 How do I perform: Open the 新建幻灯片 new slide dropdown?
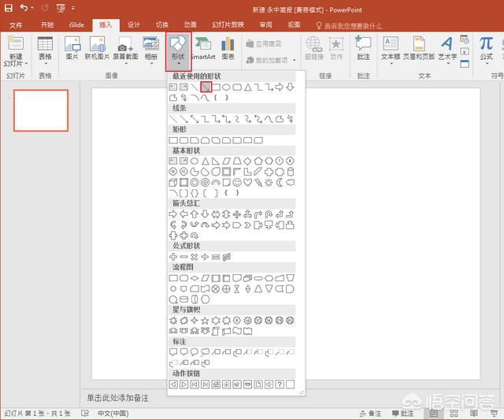pos(16,61)
